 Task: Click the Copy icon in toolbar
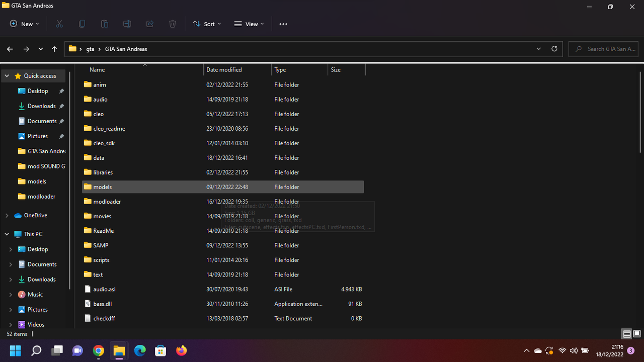point(82,24)
